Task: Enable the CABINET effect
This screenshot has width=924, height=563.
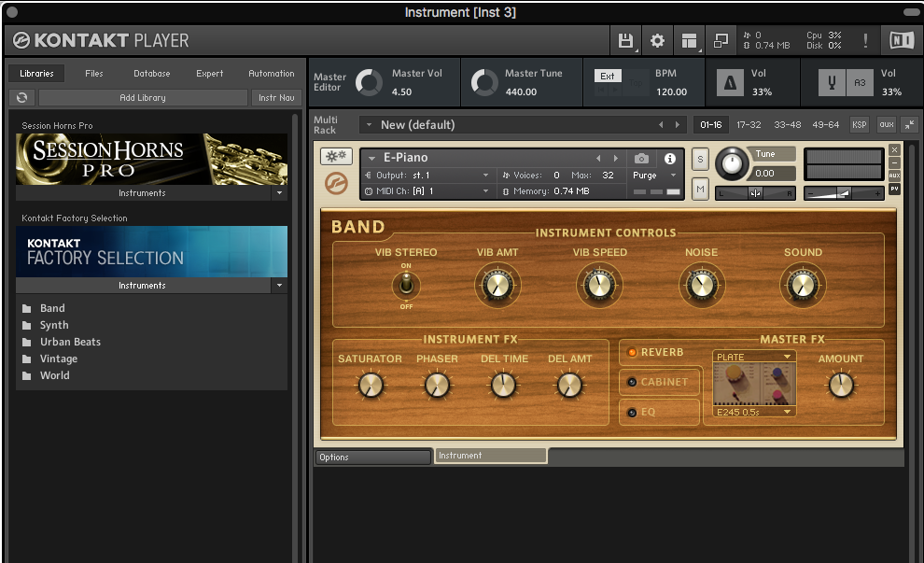Action: point(632,382)
